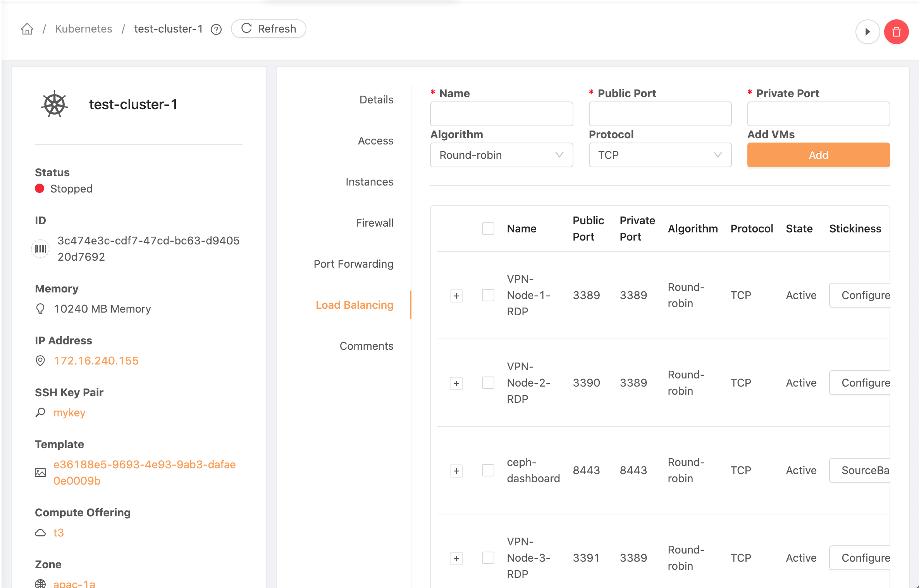This screenshot has width=919, height=588.
Task: Click the red delete trash icon
Action: point(896,32)
